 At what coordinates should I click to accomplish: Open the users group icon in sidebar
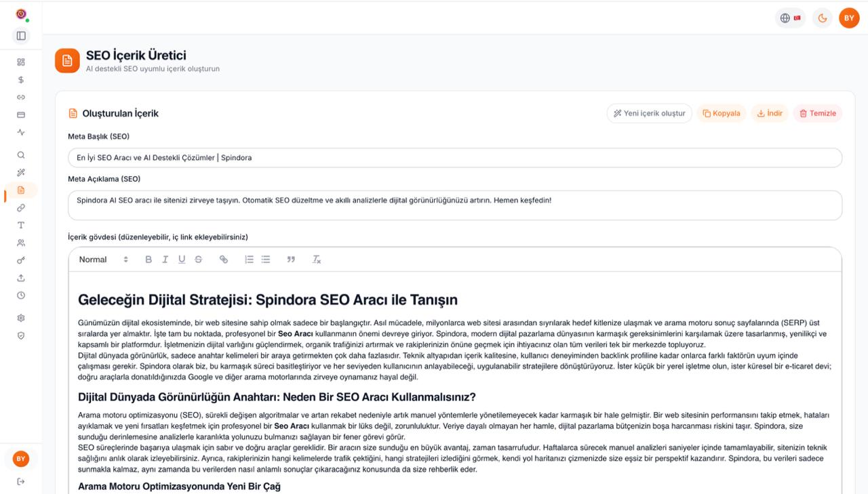21,243
